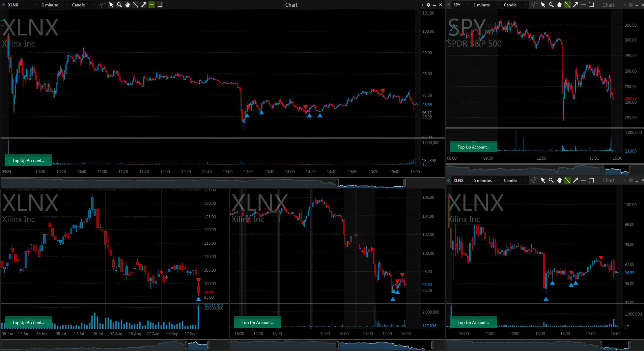Select the arrow drawing tool in the 5 minutes XLNX chart
This screenshot has height=351, width=644.
(576, 180)
